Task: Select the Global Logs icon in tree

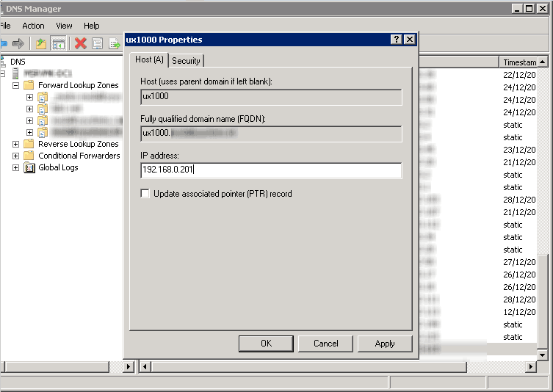Action: tap(29, 167)
